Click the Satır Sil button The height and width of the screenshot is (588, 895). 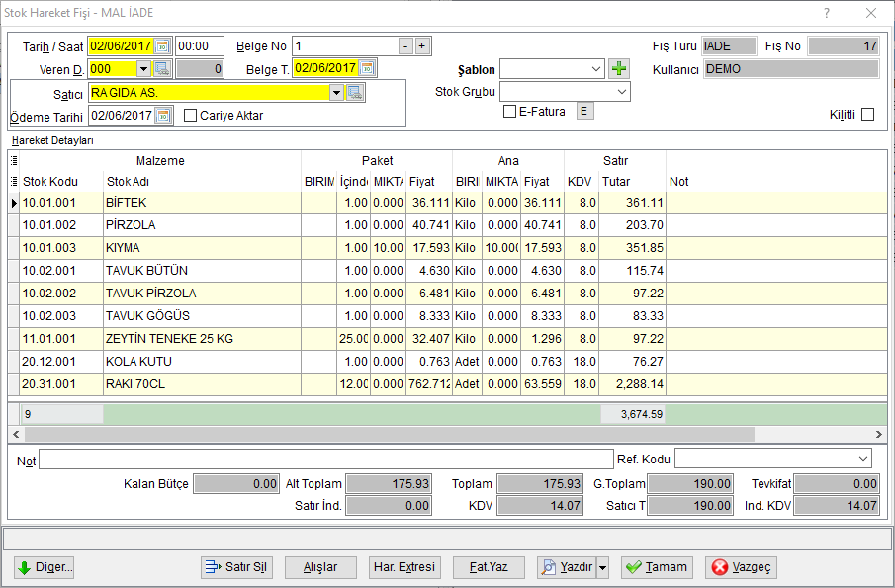coord(236,567)
